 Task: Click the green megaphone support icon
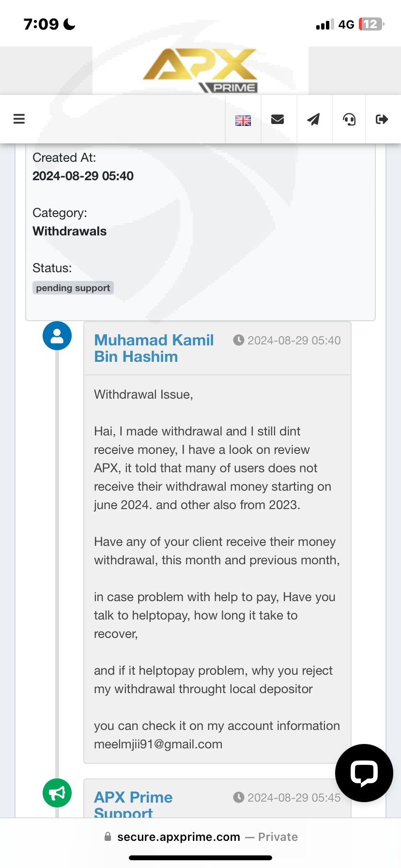(x=57, y=793)
